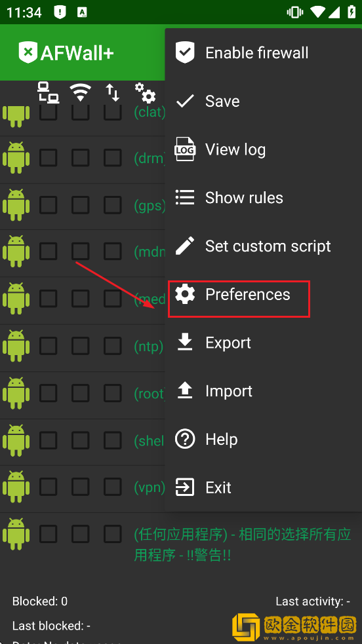
Task: Check the first checkbox in the (ntp) row
Action: pyautogui.click(x=49, y=346)
